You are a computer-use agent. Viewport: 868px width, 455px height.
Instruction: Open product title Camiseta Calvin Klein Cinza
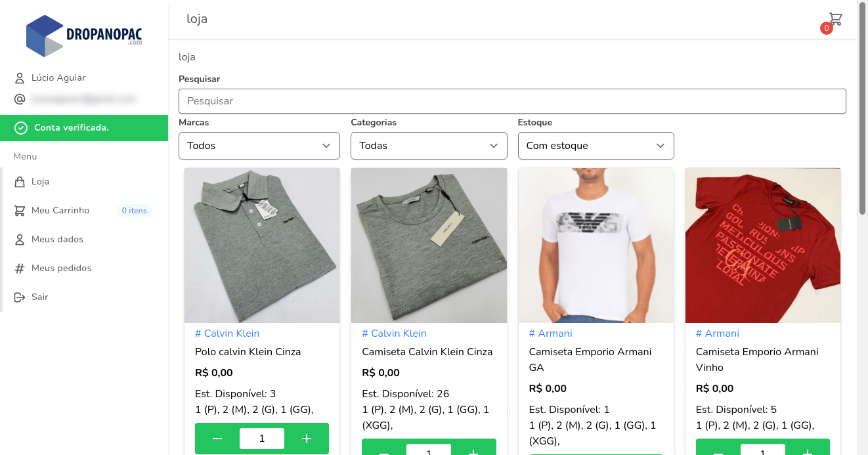pos(427,352)
